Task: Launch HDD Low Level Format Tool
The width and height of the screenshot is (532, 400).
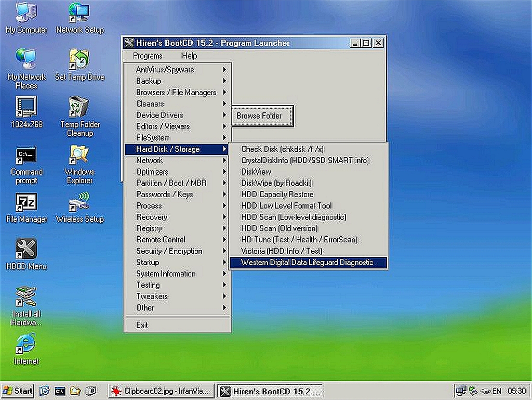Action: [308, 206]
